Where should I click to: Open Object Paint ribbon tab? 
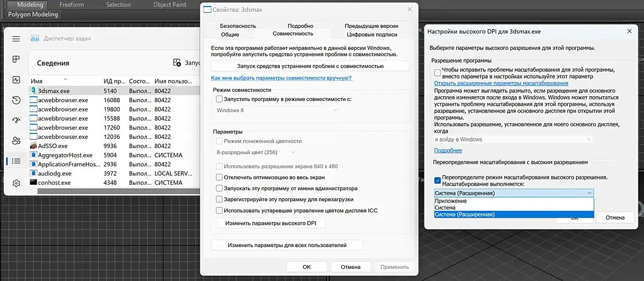[170, 5]
